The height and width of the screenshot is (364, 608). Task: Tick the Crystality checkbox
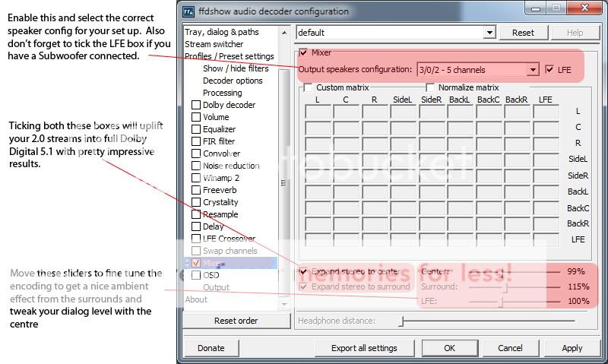click(196, 202)
